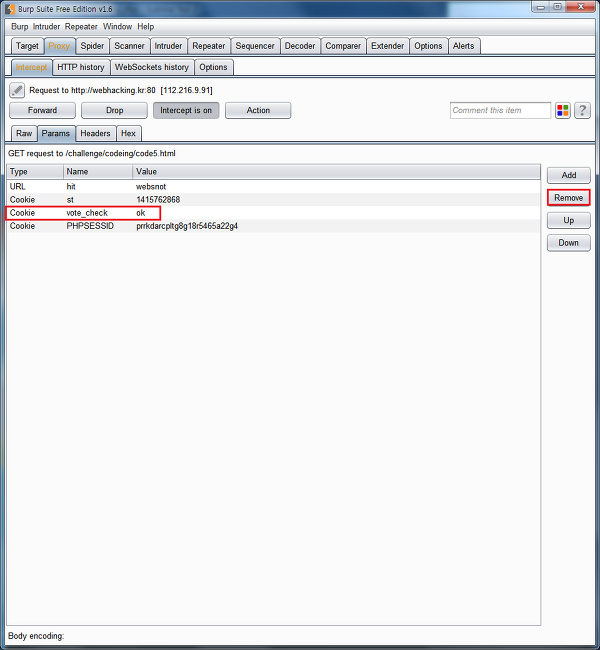
Task: Click the Burp Suite logo in title bar
Action: click(x=10, y=9)
